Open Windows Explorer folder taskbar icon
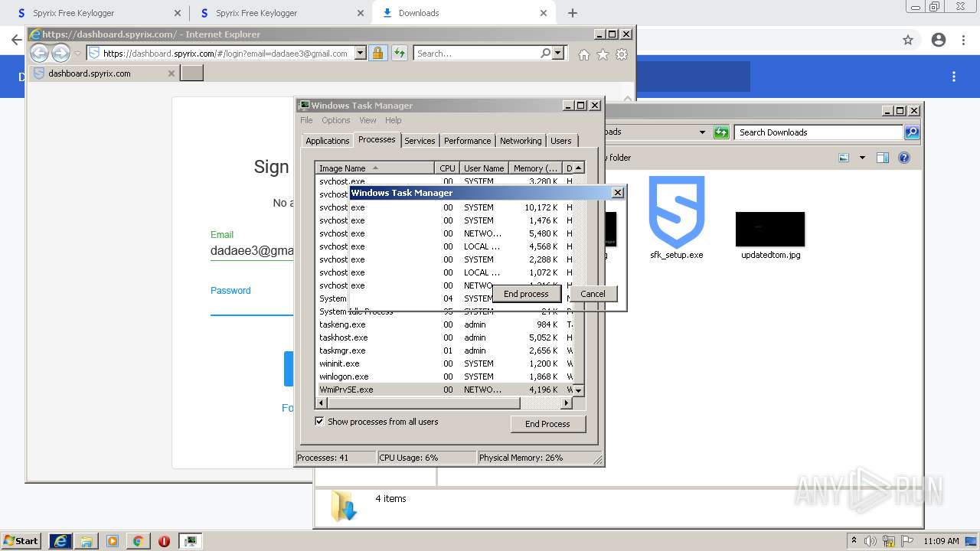Image resolution: width=980 pixels, height=551 pixels. pos(87,541)
